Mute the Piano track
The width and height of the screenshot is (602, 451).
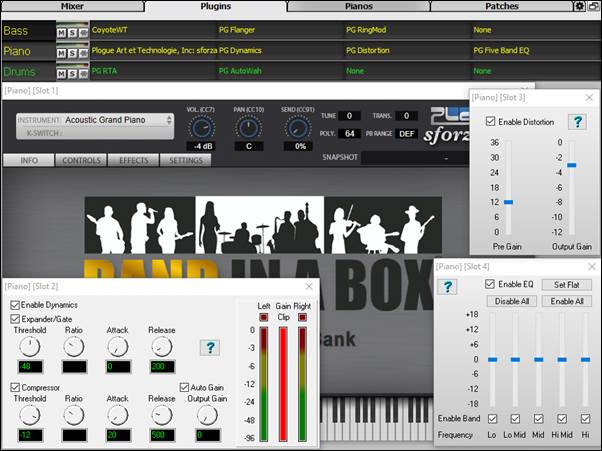(x=61, y=53)
